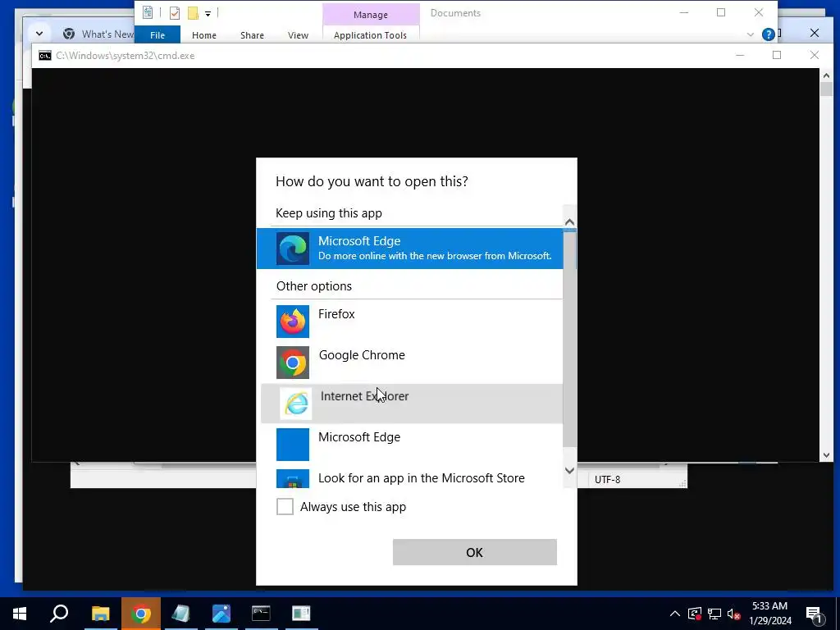This screenshot has height=630, width=840.
Task: Click the Manage contextual tab
Action: [x=371, y=15]
